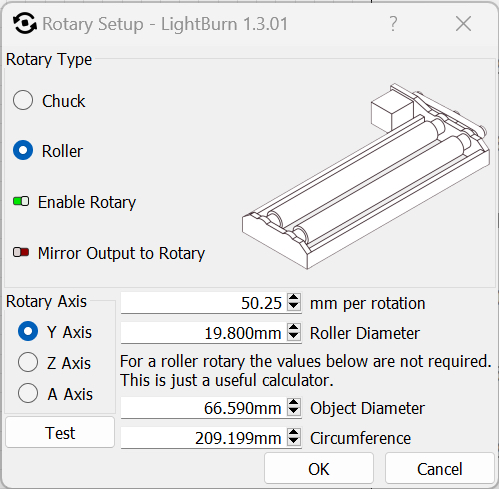Decrease Roller Diameter with down arrow
The width and height of the screenshot is (499, 489).
point(294,337)
